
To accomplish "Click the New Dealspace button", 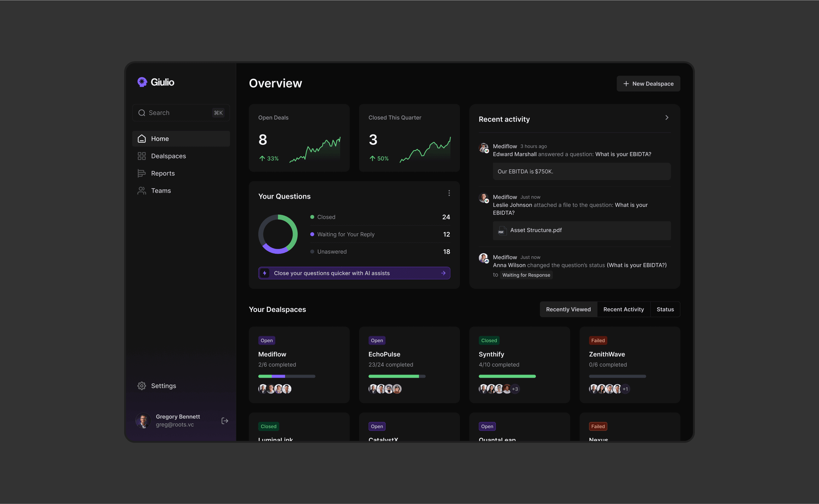I will (648, 84).
